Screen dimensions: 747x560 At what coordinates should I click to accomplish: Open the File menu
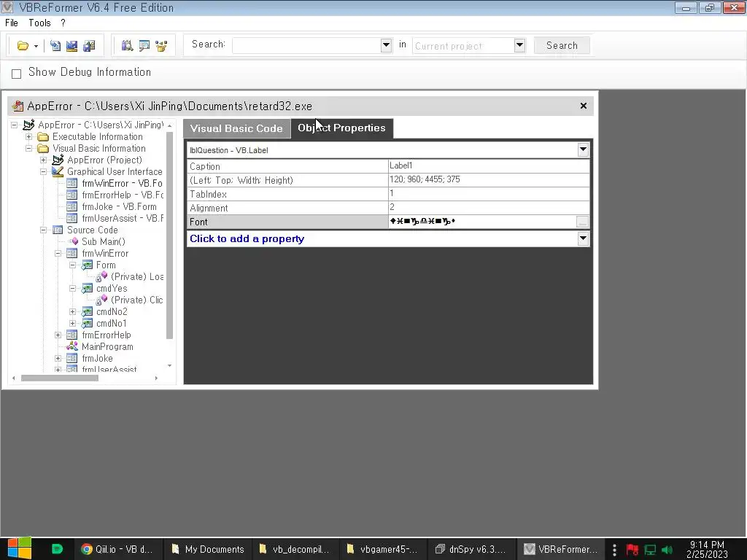(x=12, y=23)
